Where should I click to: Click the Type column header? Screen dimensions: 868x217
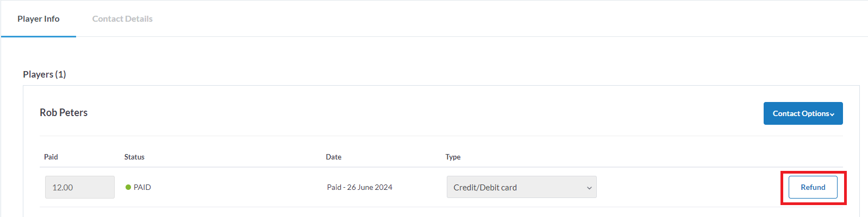click(453, 157)
